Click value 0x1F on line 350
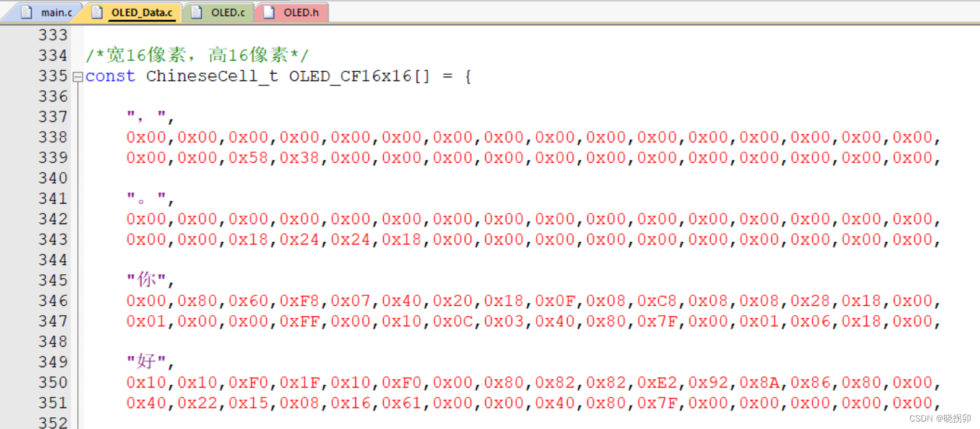Viewport: 980px width, 429px height. coord(300,382)
